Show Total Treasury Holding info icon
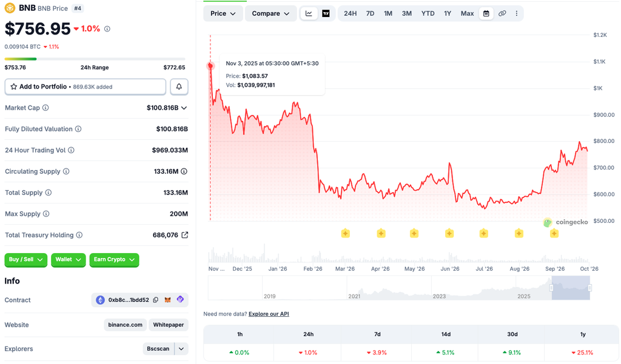 pyautogui.click(x=79, y=235)
